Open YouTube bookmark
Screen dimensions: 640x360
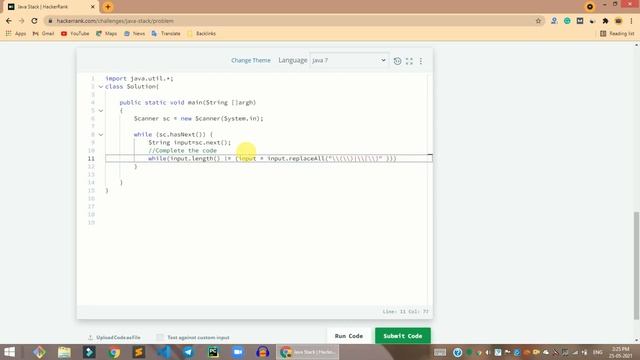pos(75,33)
